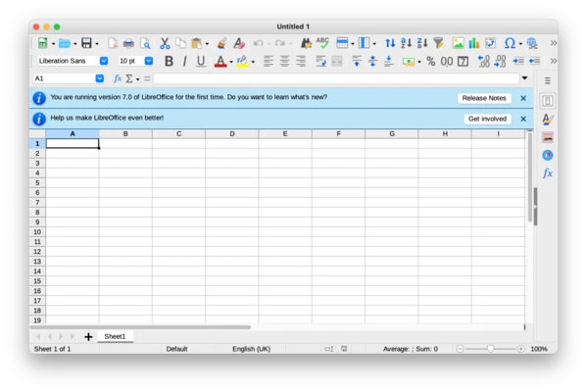Image resolution: width=587 pixels, height=392 pixels.
Task: Open the highlighting colour dropdown arrow
Action: coord(253,62)
